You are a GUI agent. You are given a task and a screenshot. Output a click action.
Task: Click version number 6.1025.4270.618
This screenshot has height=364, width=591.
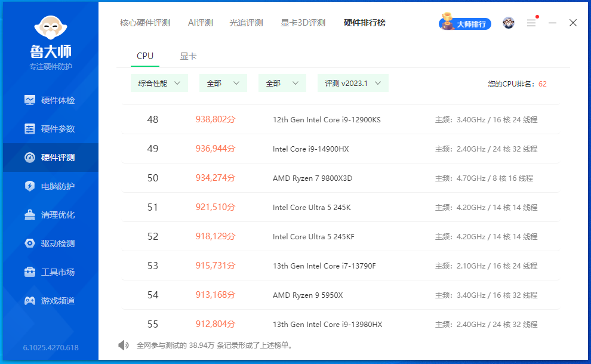pyautogui.click(x=51, y=347)
